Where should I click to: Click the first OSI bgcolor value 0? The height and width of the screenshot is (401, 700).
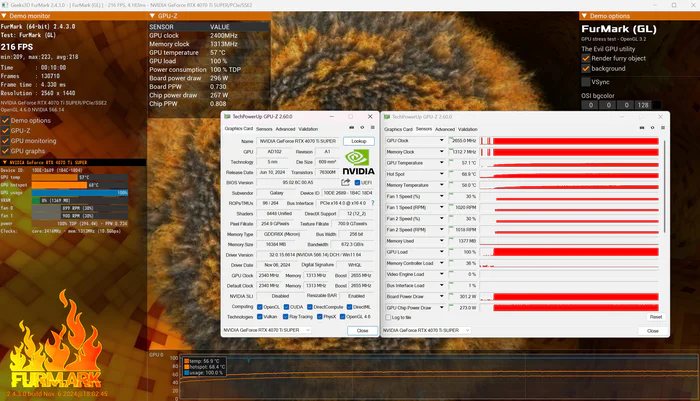[x=590, y=105]
